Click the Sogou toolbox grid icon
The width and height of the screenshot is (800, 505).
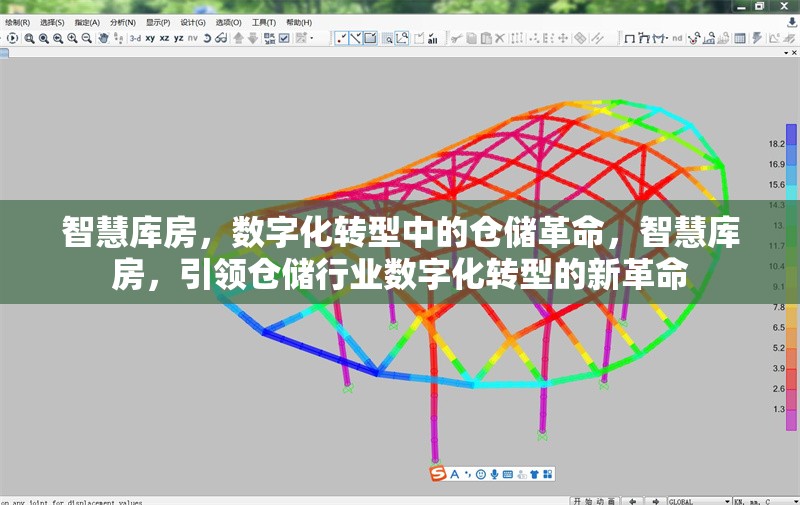tap(547, 474)
